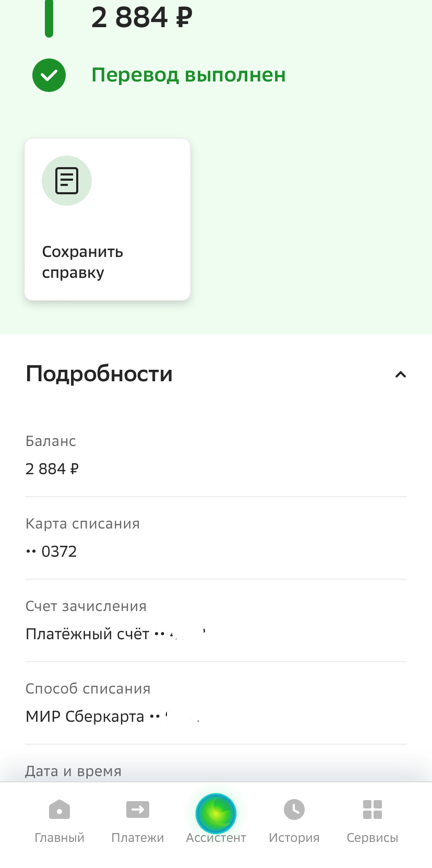Tap the Сервисы grid icon
Image resolution: width=432 pixels, height=868 pixels.
(x=373, y=810)
